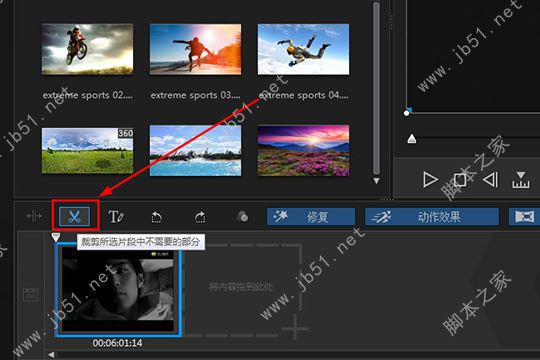The width and height of the screenshot is (540, 360).
Task: Click the clip duration 00:06:01:14
Action: point(117,343)
